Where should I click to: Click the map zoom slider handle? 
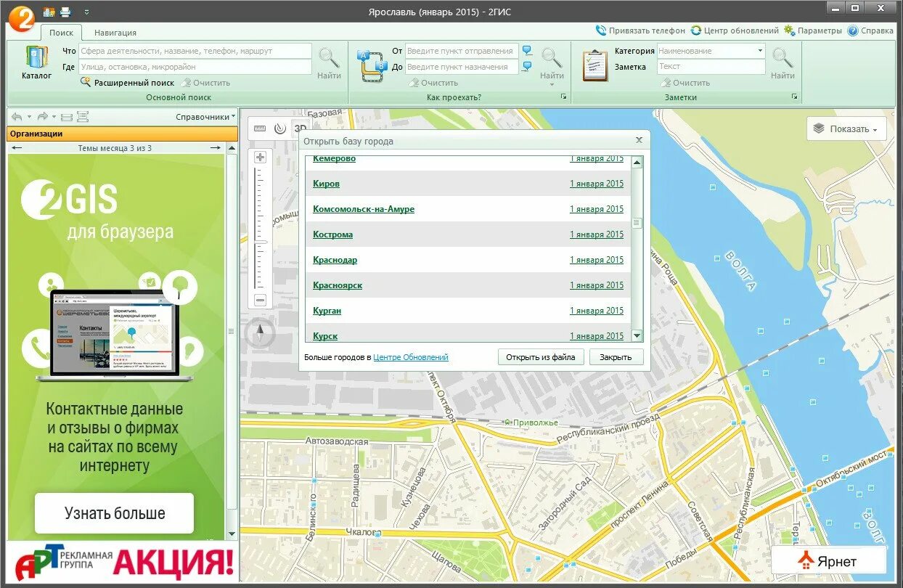click(x=261, y=242)
